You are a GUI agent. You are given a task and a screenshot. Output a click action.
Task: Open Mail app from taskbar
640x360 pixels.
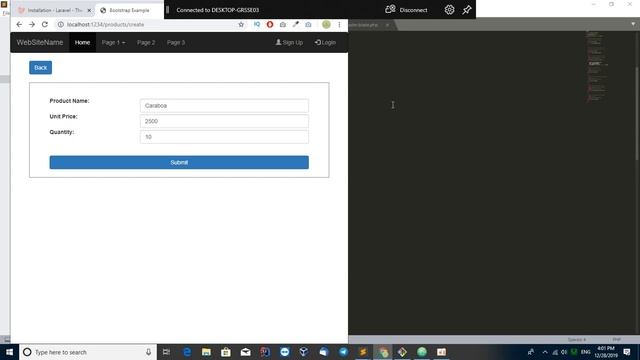pos(245,352)
